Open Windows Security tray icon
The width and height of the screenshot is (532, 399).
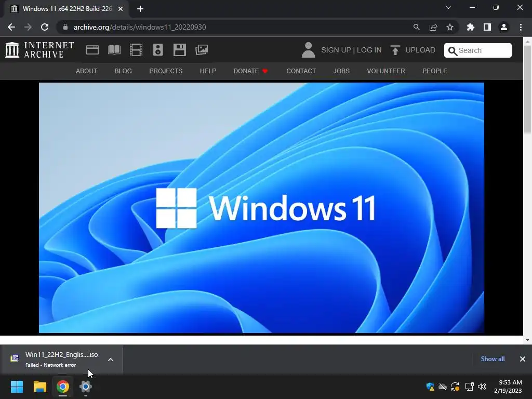coord(430,387)
